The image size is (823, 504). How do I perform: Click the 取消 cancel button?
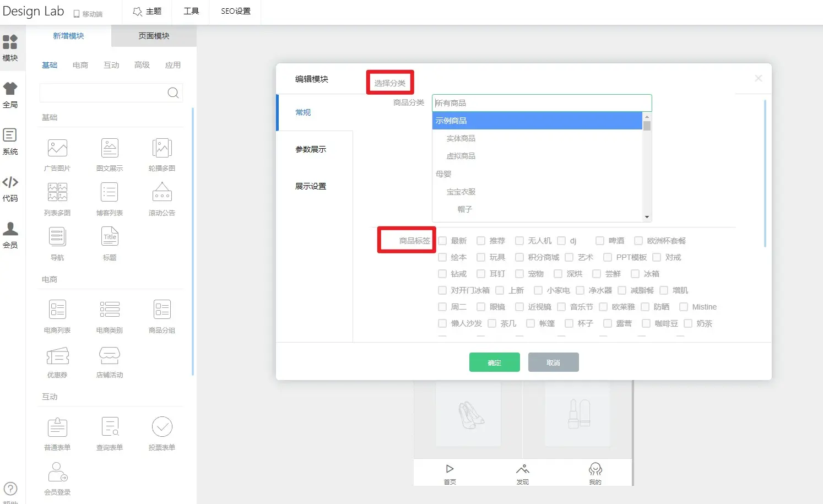pyautogui.click(x=553, y=362)
